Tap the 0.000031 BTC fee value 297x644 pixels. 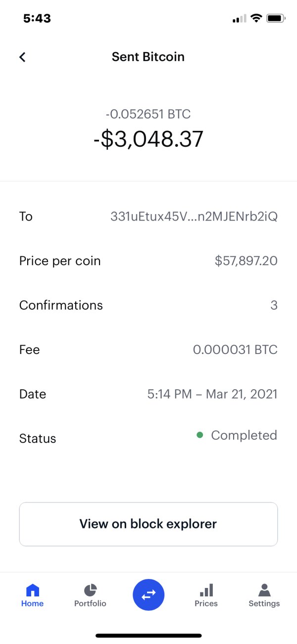point(235,350)
